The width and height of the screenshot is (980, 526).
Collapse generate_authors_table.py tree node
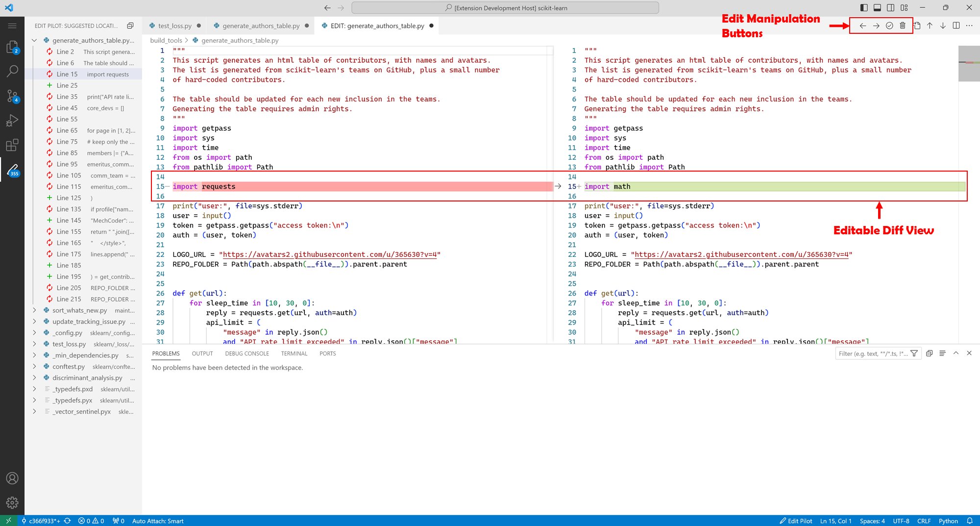pos(34,40)
